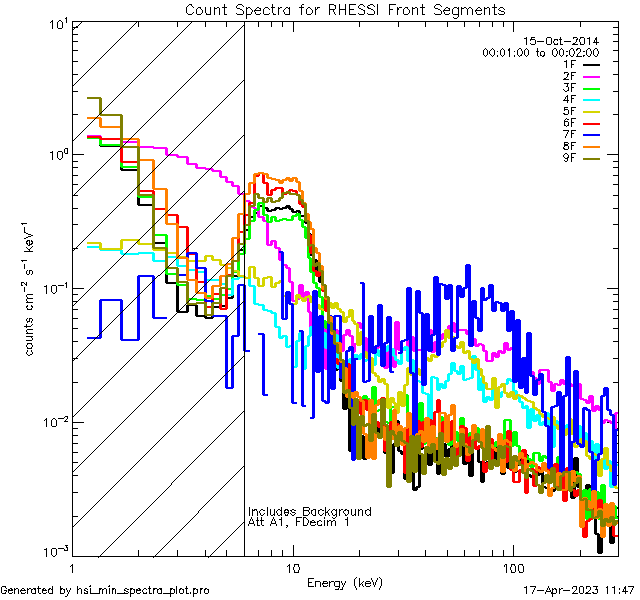Click the 'Energy (keV)' x-axis label
This screenshot has width=640, height=600.
(x=345, y=583)
